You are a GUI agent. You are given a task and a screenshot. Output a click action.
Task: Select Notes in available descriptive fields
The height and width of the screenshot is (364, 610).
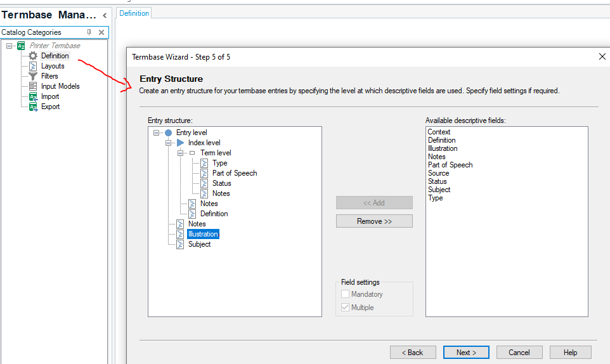[436, 157]
